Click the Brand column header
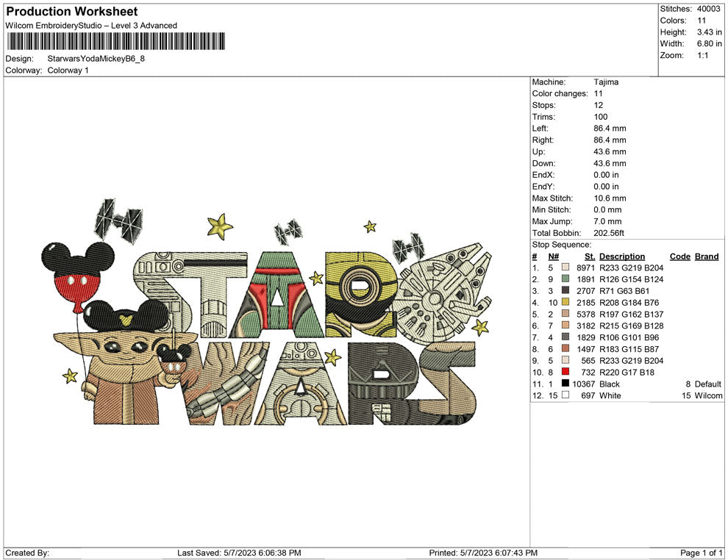This screenshot has width=728, height=560. point(707,256)
